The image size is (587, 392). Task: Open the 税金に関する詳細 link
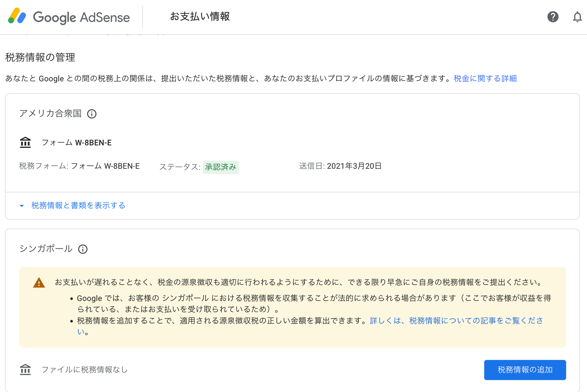point(485,79)
